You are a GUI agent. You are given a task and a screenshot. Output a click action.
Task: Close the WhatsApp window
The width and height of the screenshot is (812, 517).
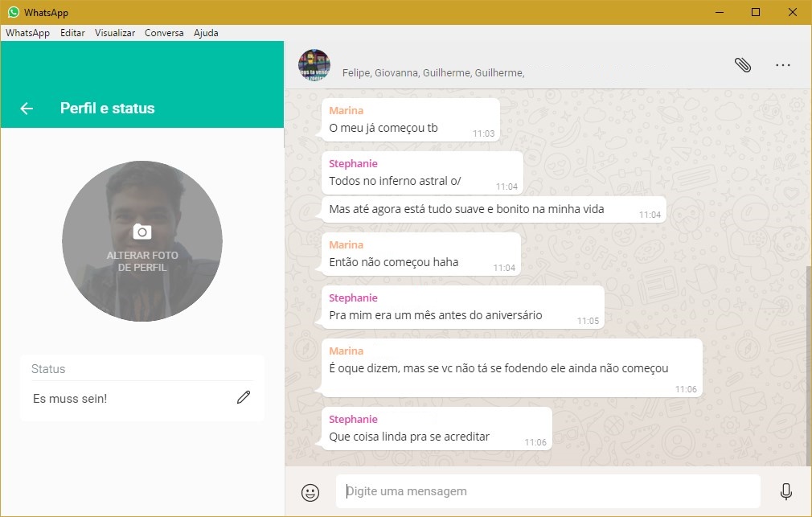coord(793,12)
